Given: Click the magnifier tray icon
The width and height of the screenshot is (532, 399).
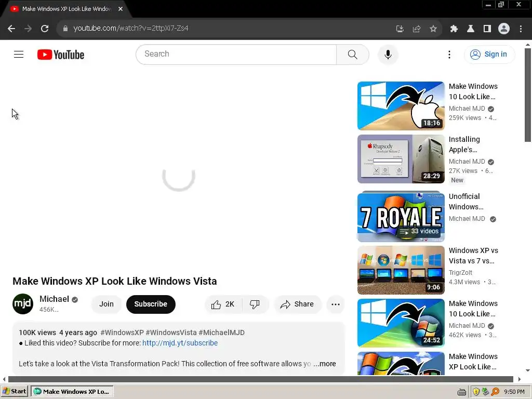Looking at the screenshot, I should 495,392.
